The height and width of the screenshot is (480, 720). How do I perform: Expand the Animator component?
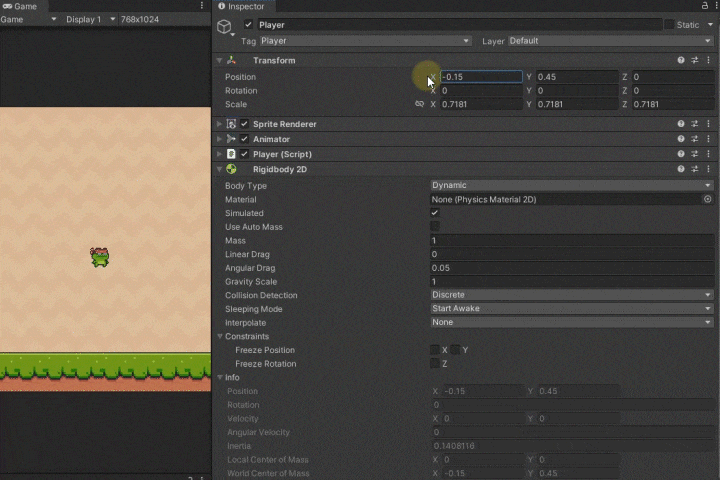[x=219, y=139]
